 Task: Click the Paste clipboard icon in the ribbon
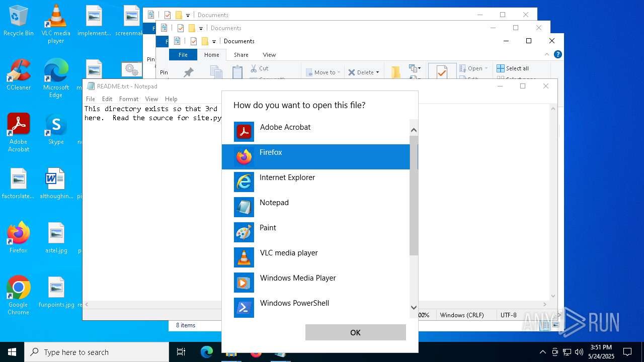pyautogui.click(x=237, y=72)
